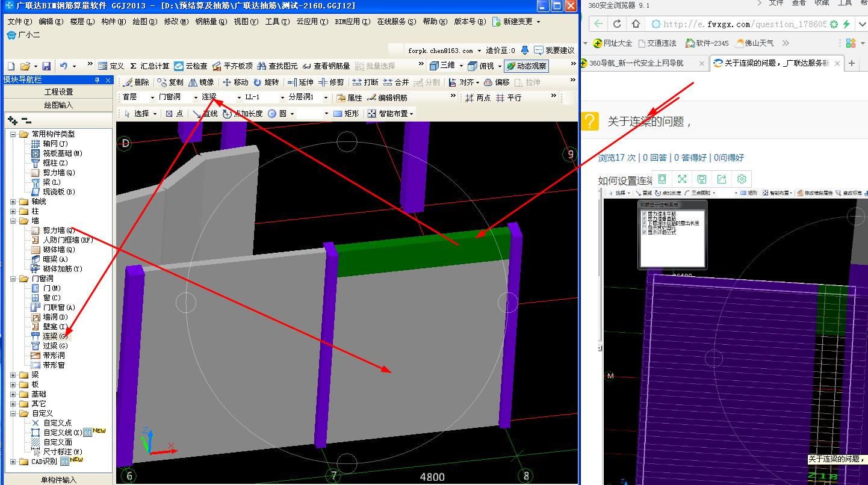The width and height of the screenshot is (868, 485).
Task: Switch to 三维 3D view
Action: [442, 66]
